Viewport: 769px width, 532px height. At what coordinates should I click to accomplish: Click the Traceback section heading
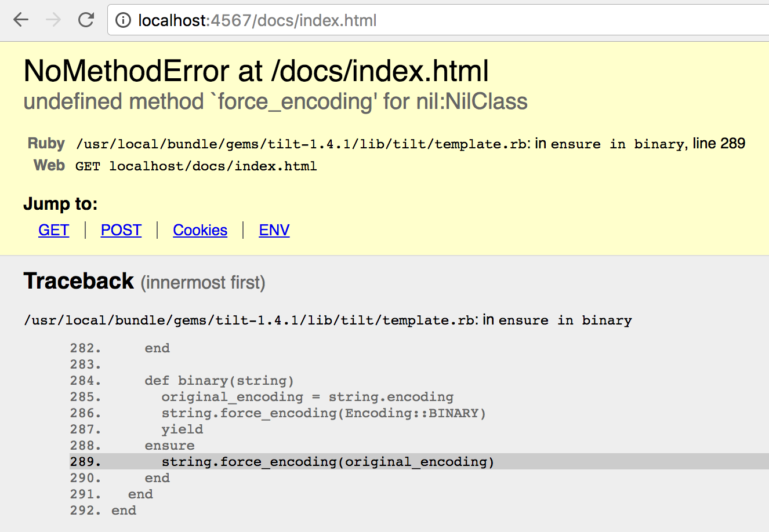[78, 281]
